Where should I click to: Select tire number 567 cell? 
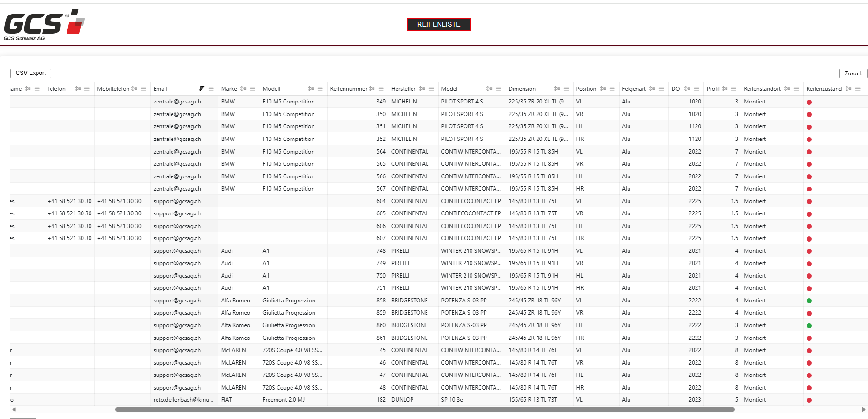click(358, 189)
